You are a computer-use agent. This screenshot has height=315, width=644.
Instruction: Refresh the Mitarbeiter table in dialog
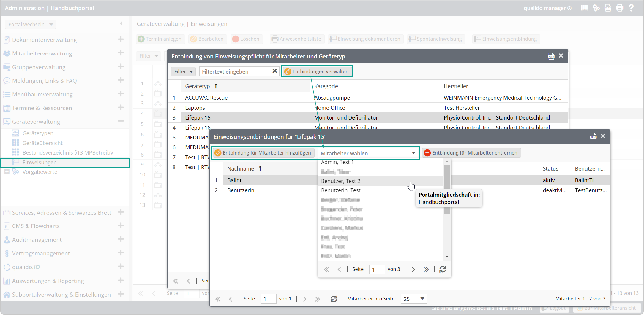pyautogui.click(x=334, y=299)
